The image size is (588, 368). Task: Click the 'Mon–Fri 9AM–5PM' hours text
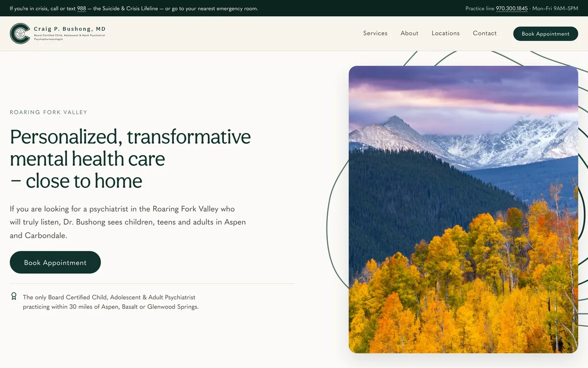click(x=555, y=8)
